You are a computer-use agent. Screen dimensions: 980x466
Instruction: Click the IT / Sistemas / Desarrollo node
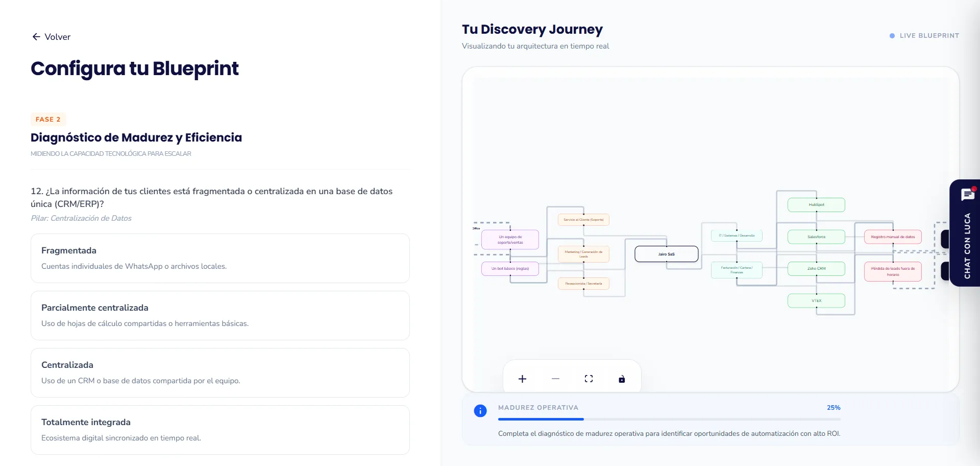coord(737,236)
